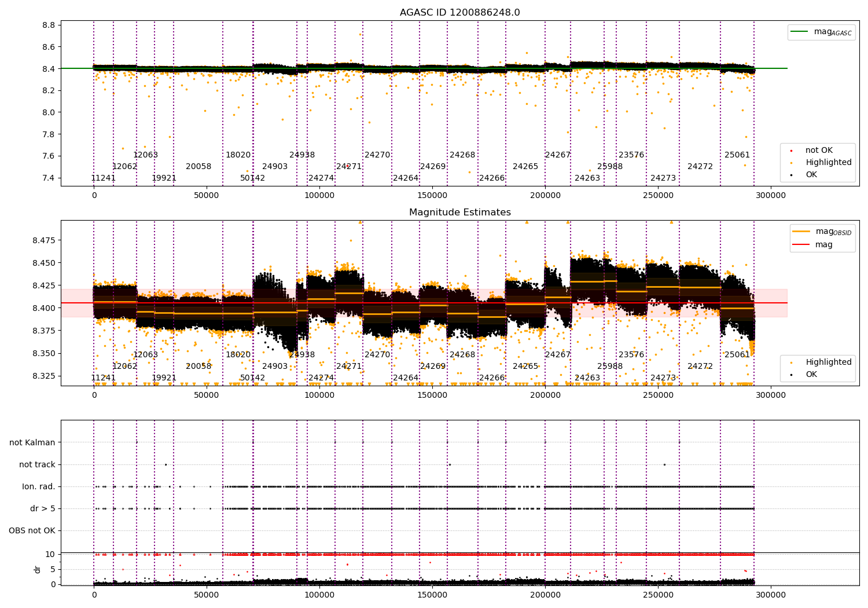Click the 8.400 tick on middle plot
Screen dimensions: 868x608
[x=43, y=308]
